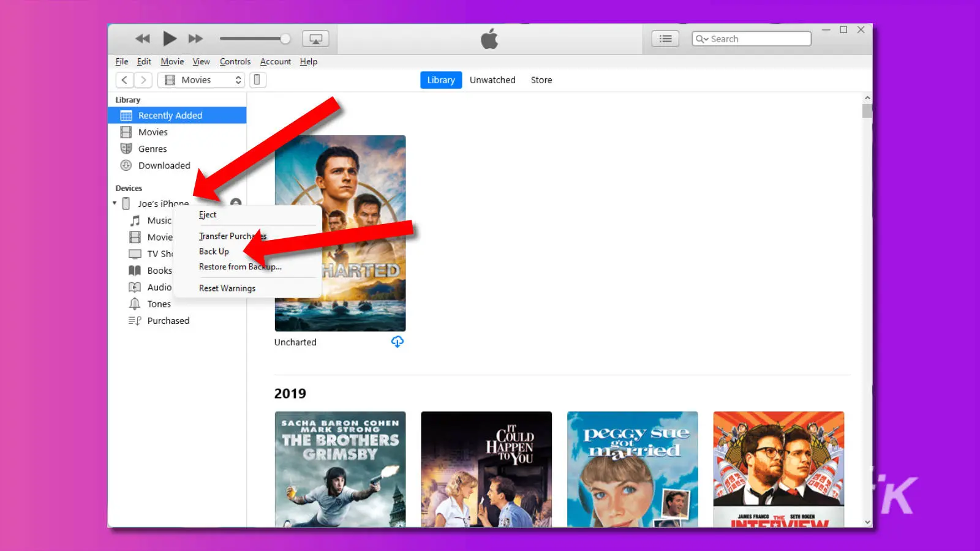Viewport: 980px width, 551px height.
Task: Open the Controls menu
Action: tap(235, 61)
